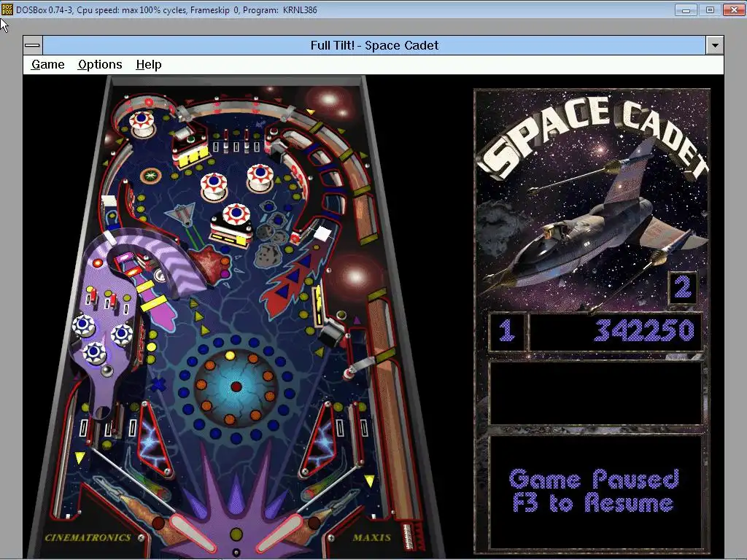Image resolution: width=747 pixels, height=560 pixels.
Task: Open the Game menu
Action: point(47,64)
